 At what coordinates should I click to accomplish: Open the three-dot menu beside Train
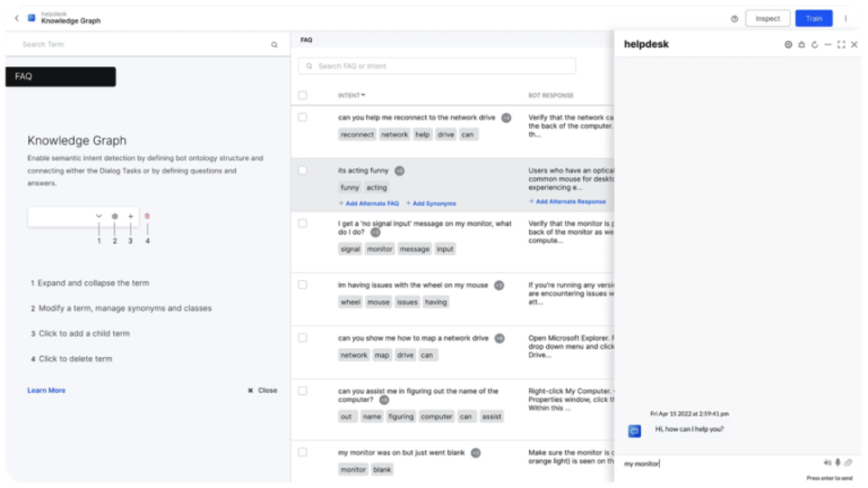click(846, 18)
